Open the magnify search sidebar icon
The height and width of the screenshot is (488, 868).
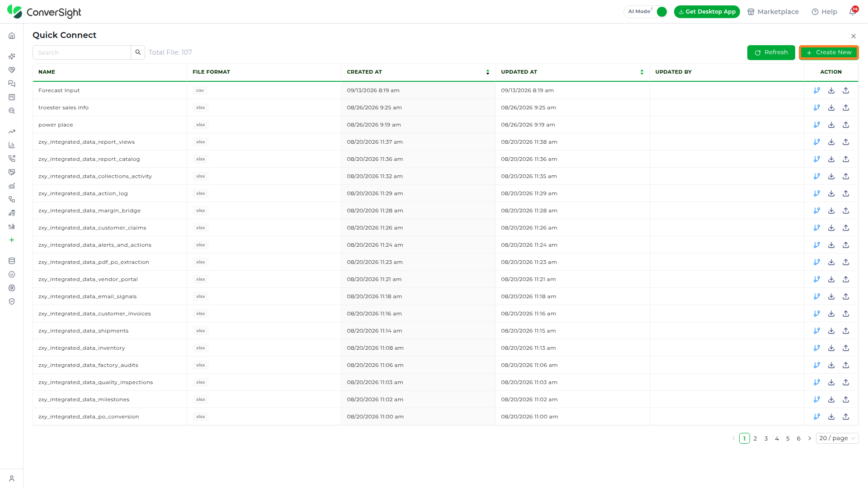(x=12, y=111)
